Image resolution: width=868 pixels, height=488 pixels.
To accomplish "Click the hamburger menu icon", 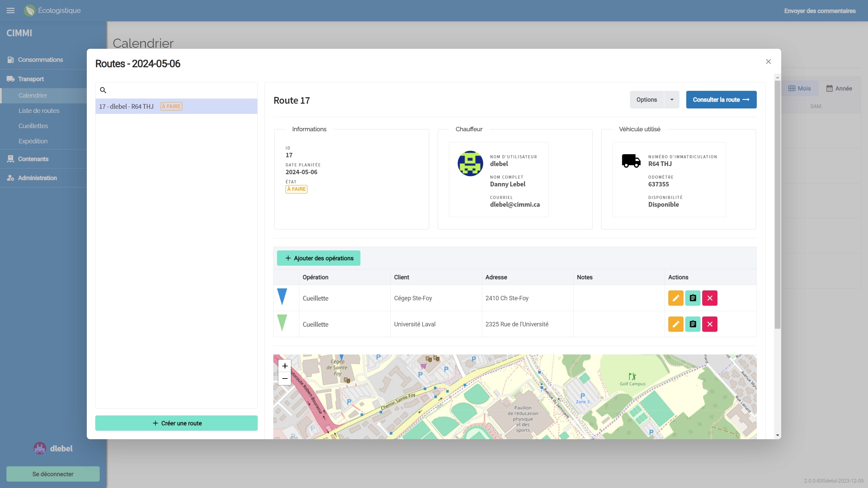I will (x=11, y=11).
